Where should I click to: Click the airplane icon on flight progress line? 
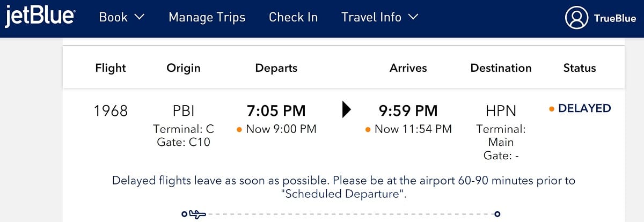(x=197, y=214)
